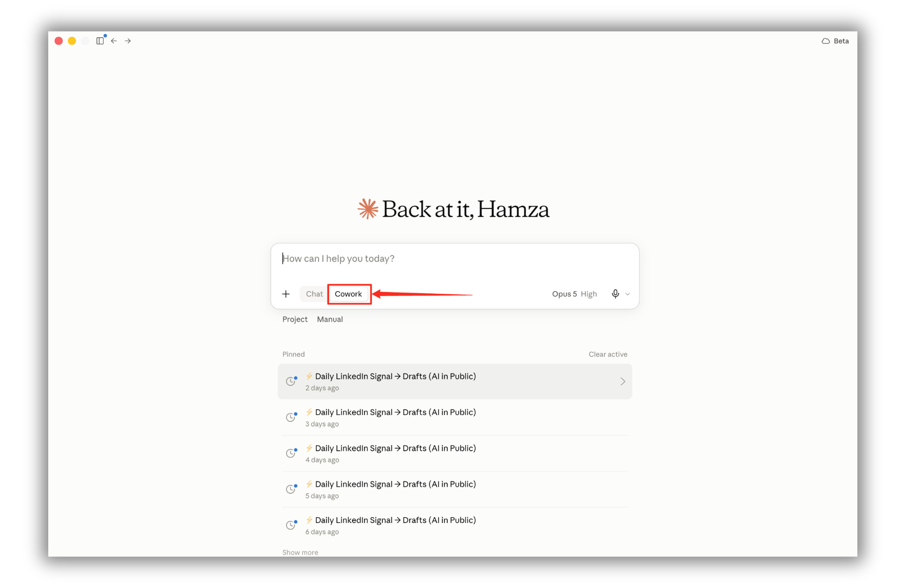Click the cloud Beta icon
This screenshot has height=588, width=906.
point(825,41)
